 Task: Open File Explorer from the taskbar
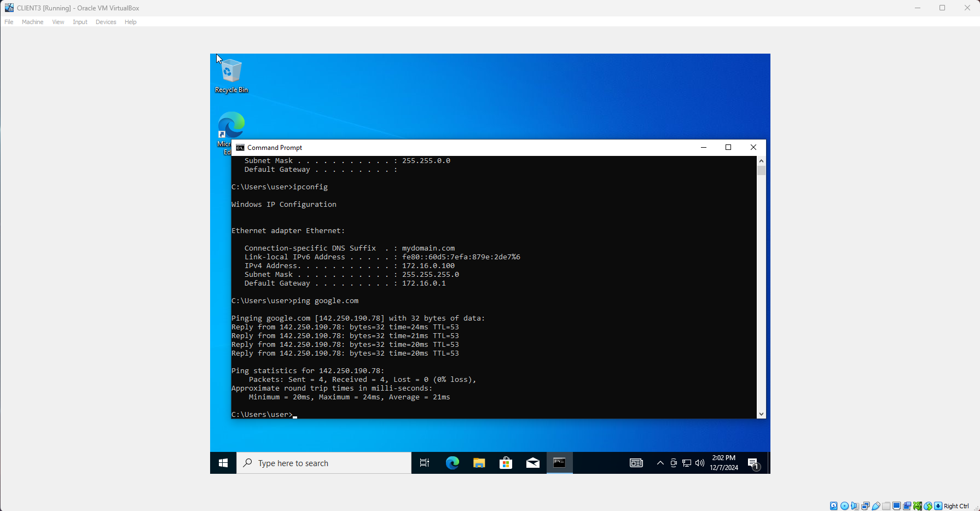point(479,463)
